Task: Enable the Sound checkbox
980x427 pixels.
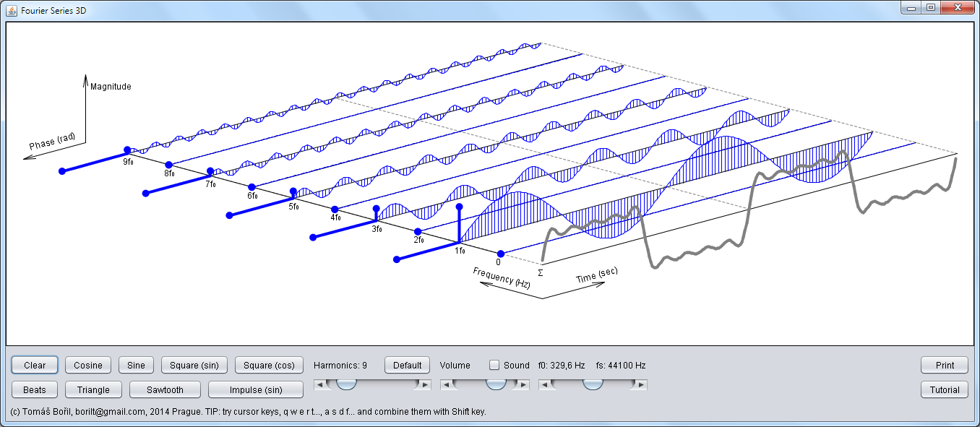Action: click(x=494, y=365)
